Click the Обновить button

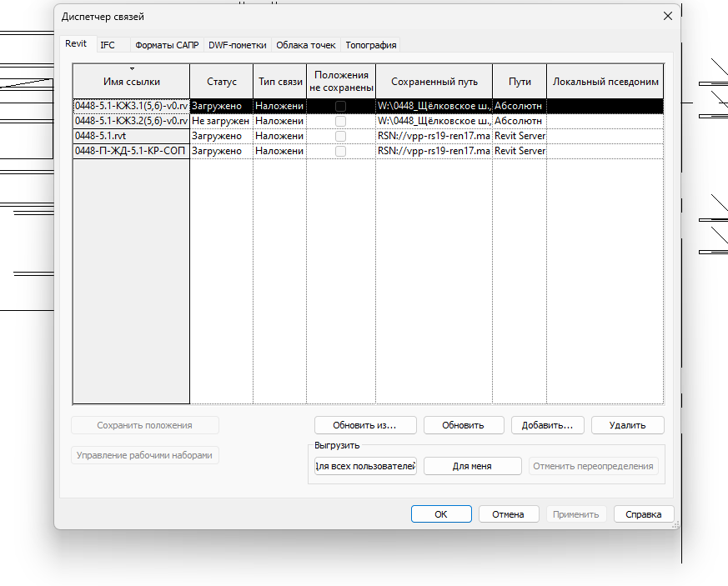pos(464,425)
